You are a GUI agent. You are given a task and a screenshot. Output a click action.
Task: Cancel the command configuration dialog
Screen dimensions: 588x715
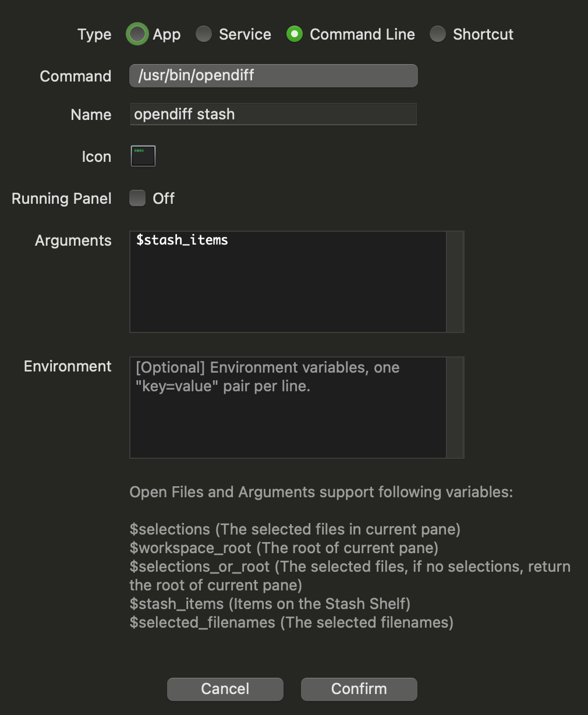pos(225,689)
